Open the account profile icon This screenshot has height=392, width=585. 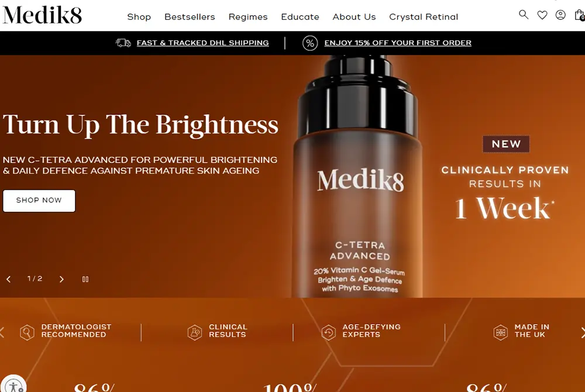click(560, 15)
